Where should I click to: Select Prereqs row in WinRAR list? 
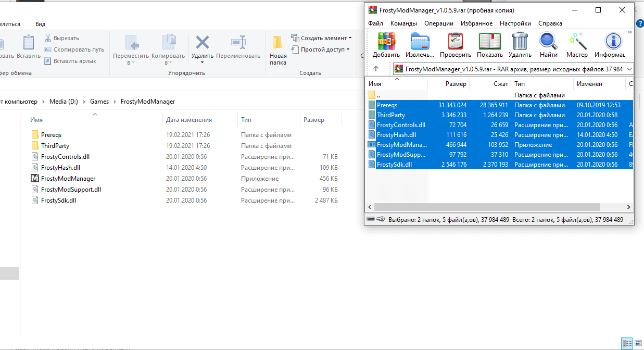tap(500, 105)
